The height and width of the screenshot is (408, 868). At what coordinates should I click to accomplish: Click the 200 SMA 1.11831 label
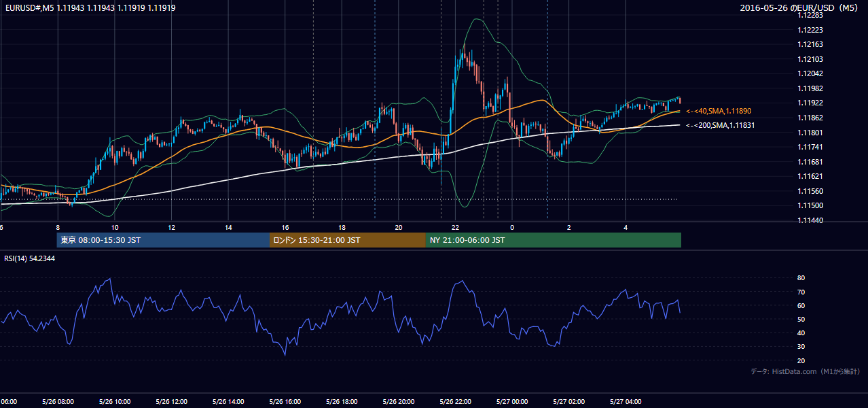(x=720, y=125)
